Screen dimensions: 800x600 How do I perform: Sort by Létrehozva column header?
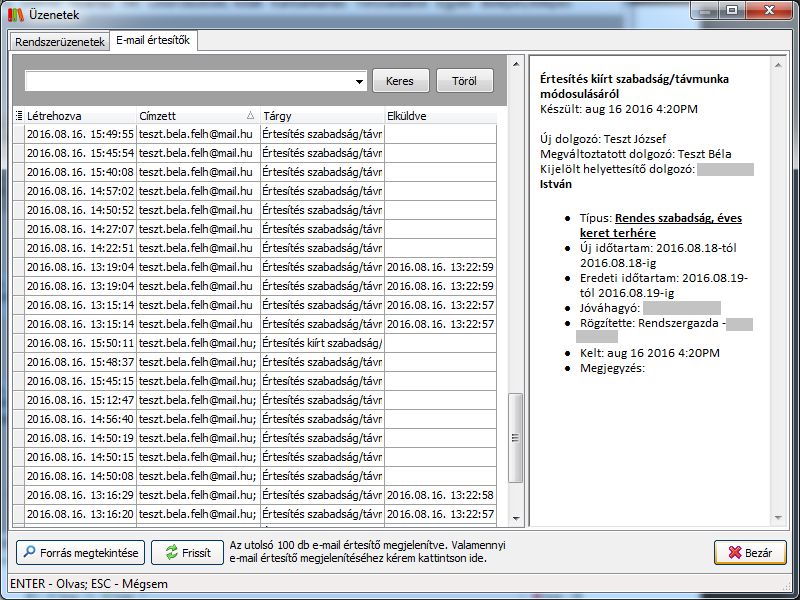80,116
